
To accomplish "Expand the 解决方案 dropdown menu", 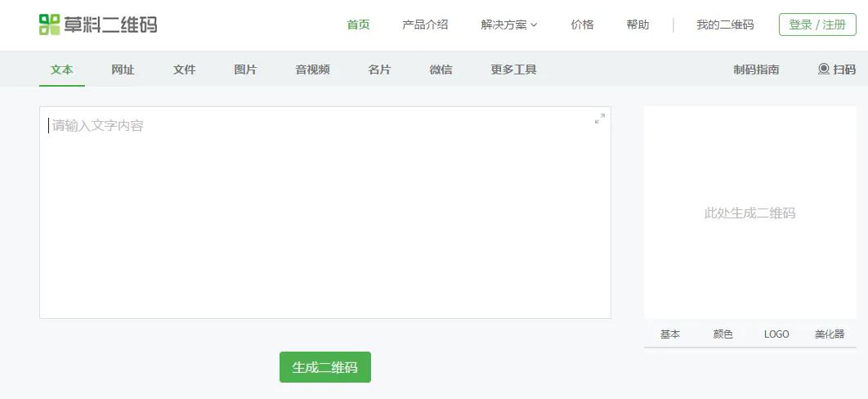I will click(x=509, y=25).
